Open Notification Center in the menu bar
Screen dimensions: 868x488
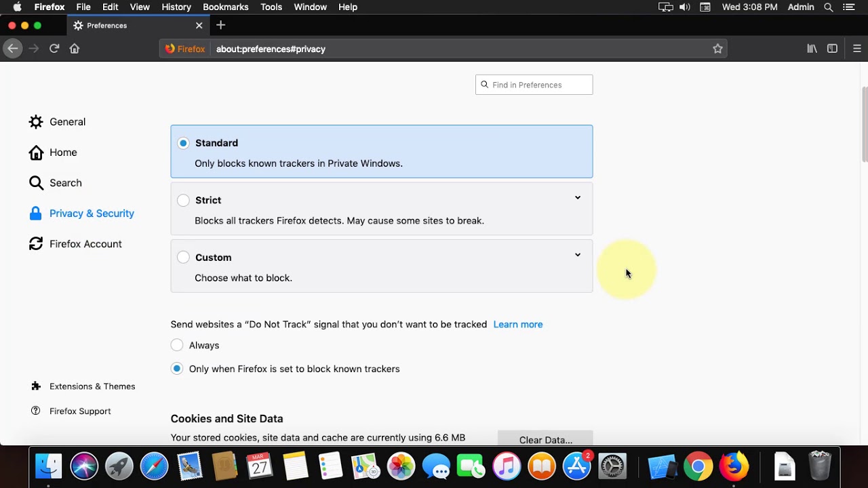849,7
